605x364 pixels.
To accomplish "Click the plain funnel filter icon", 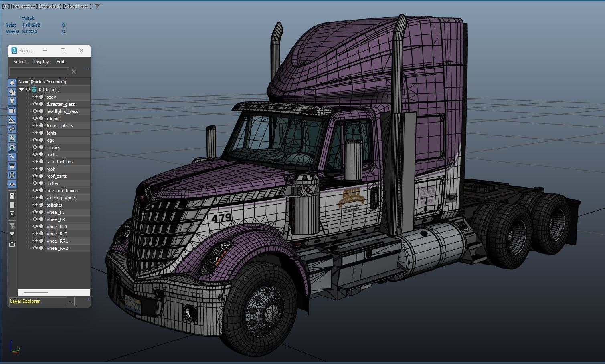I will pyautogui.click(x=12, y=235).
